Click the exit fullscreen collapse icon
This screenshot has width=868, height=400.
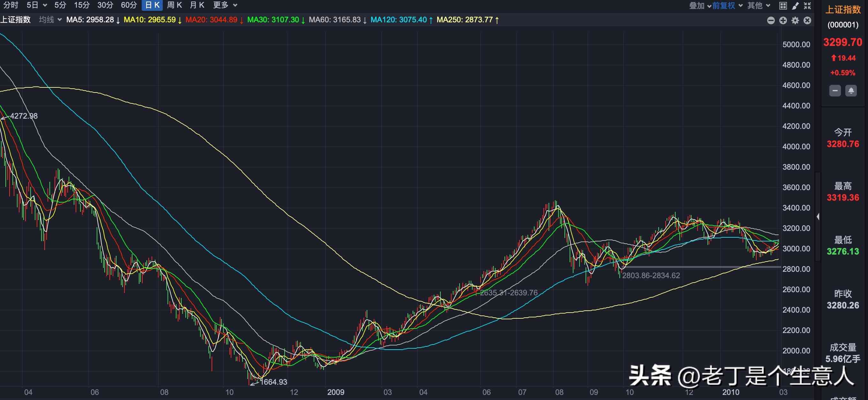(807, 5)
